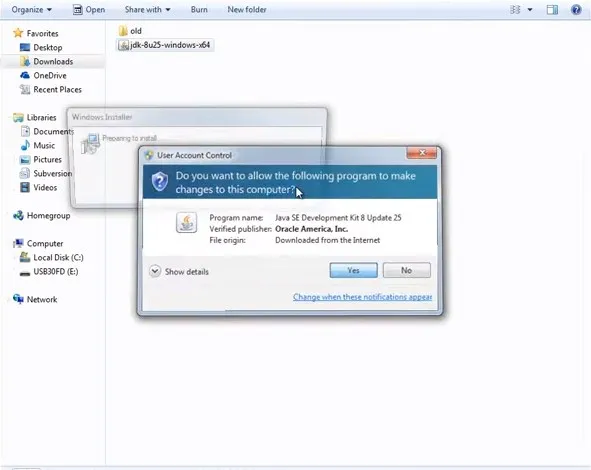This screenshot has width=591, height=470.
Task: Click the Java program icon in dialog
Action: click(x=187, y=222)
